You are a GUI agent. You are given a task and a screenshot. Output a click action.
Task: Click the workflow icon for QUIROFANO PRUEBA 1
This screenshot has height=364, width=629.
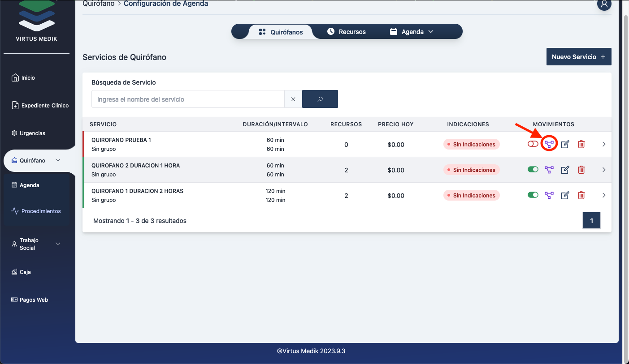pos(549,144)
